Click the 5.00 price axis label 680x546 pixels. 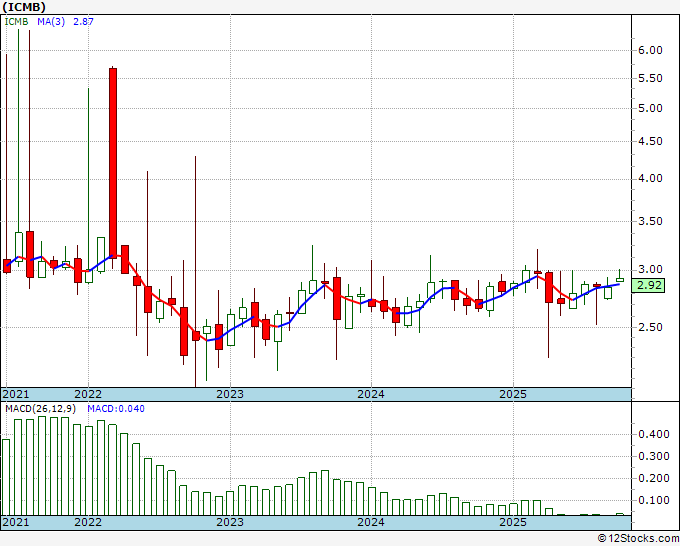tap(651, 108)
